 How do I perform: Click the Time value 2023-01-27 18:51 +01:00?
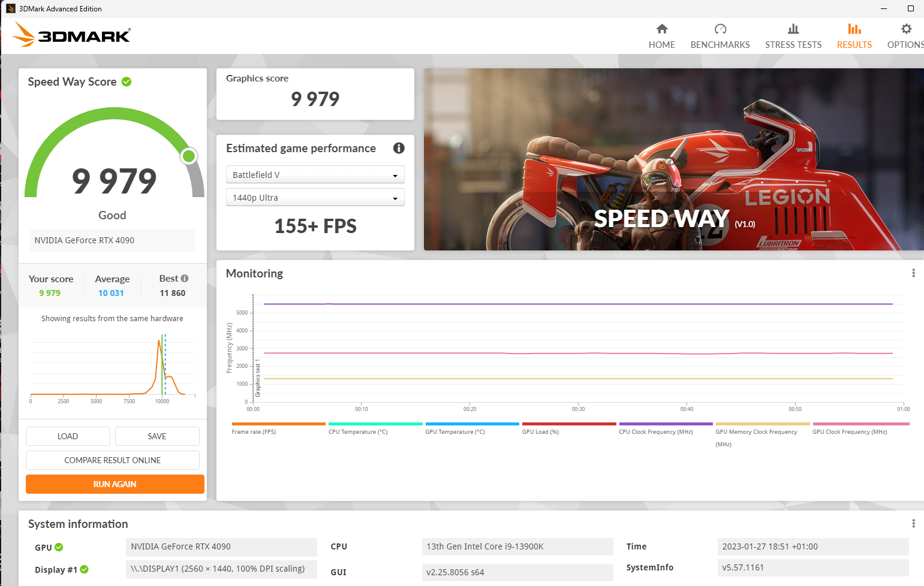(813, 547)
